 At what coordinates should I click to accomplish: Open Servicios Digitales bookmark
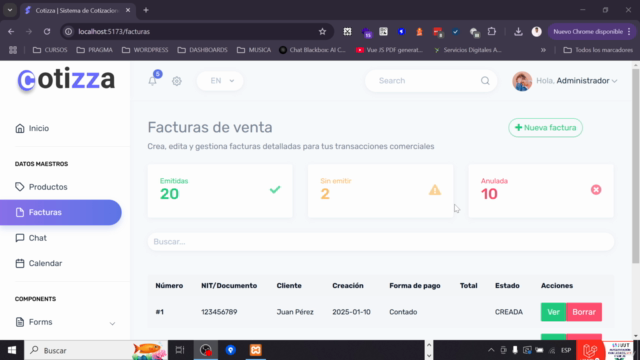pyautogui.click(x=467, y=50)
